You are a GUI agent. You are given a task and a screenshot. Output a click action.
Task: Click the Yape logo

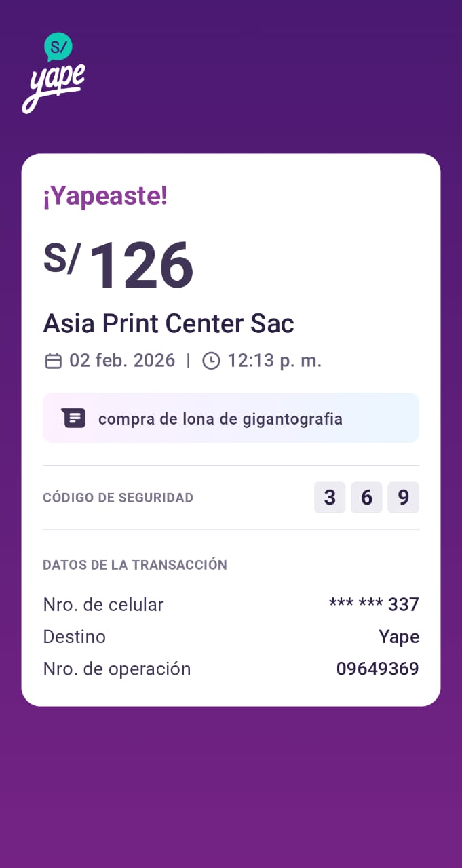[x=54, y=73]
